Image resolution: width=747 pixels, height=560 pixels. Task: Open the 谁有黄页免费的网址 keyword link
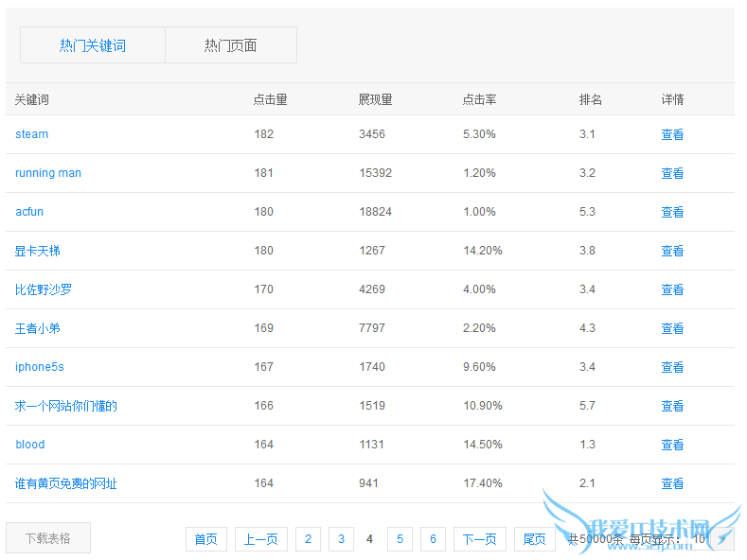pyautogui.click(x=65, y=483)
